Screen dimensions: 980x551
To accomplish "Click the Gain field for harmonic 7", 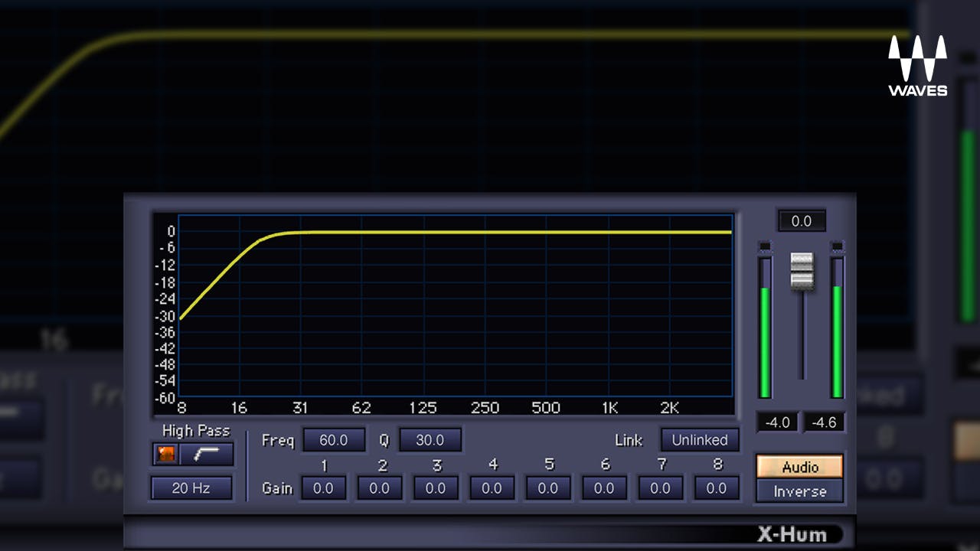I will tap(660, 487).
